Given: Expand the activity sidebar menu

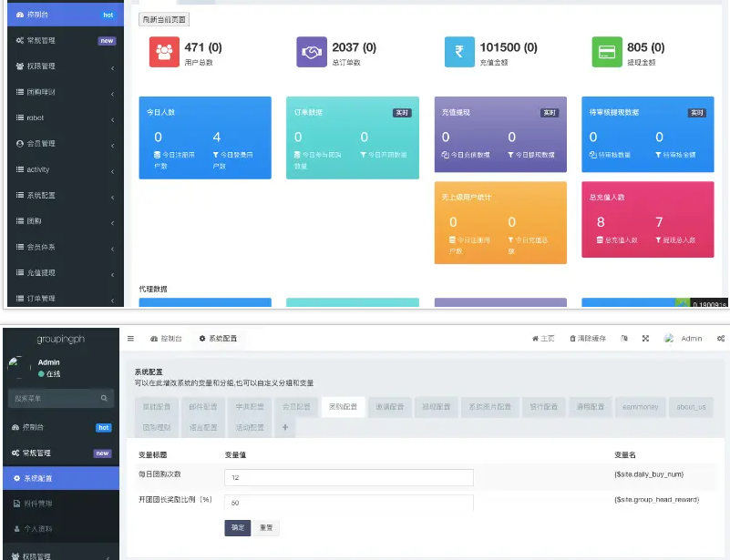Looking at the screenshot, I should (62, 169).
